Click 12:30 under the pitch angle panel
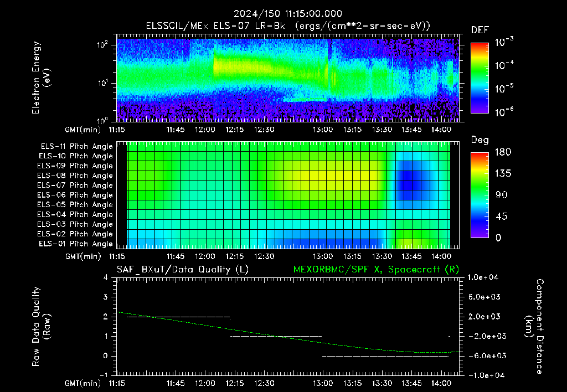The width and height of the screenshot is (567, 392). (x=264, y=256)
